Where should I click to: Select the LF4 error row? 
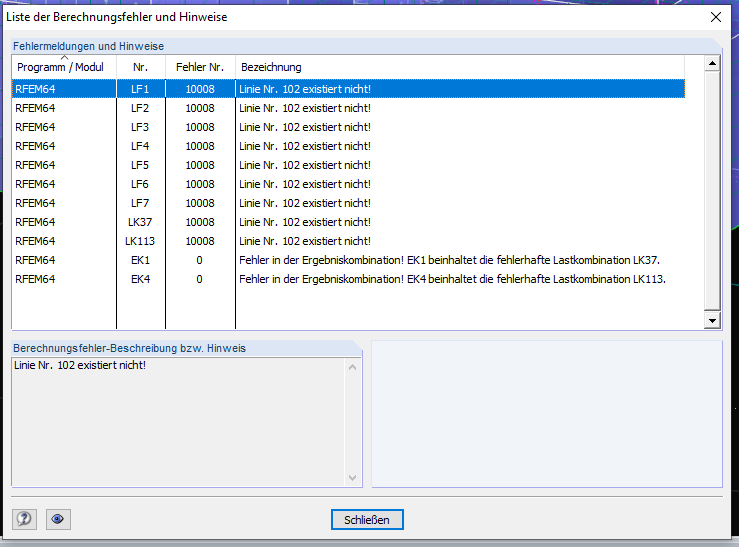(x=348, y=146)
